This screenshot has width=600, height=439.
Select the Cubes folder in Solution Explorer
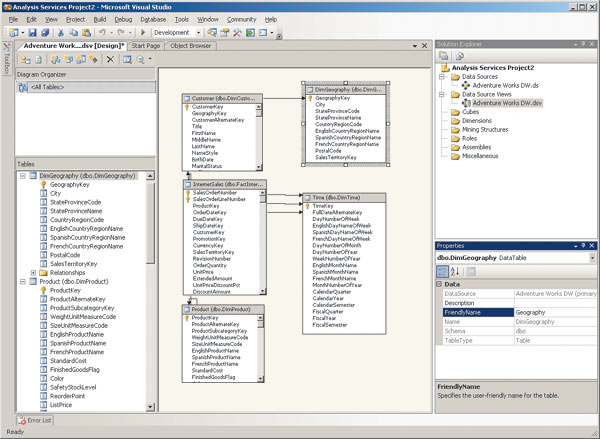click(x=470, y=112)
